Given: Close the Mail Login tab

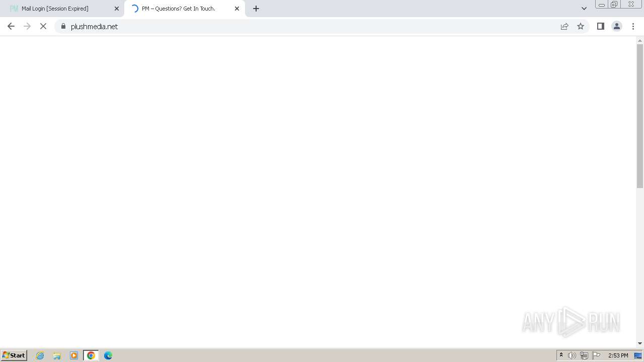Looking at the screenshot, I should coord(117,9).
